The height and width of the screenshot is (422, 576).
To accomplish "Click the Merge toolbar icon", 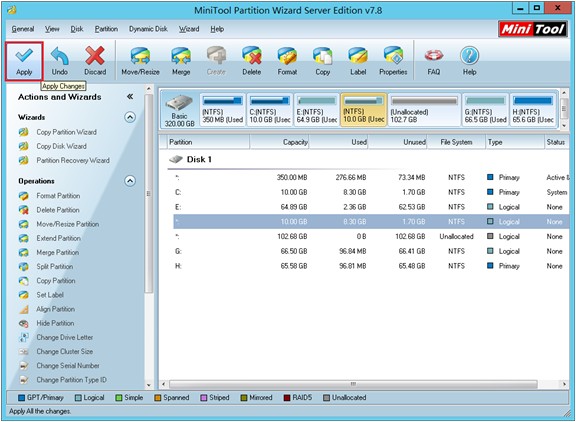I will click(x=181, y=56).
